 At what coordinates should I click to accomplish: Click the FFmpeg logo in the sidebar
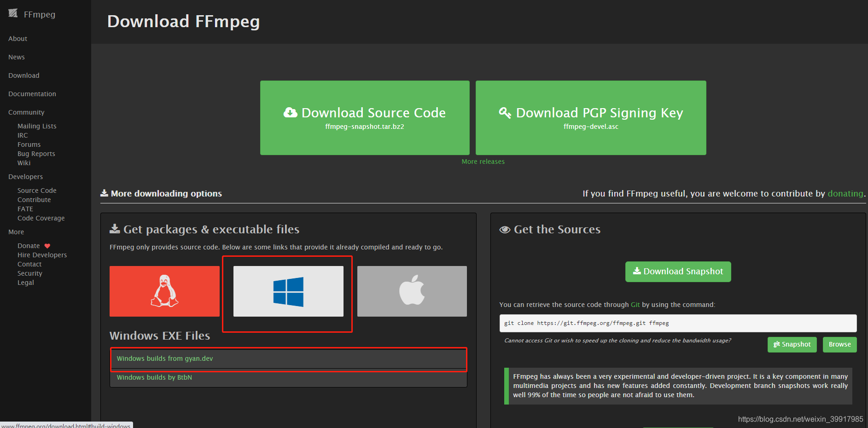[x=13, y=14]
